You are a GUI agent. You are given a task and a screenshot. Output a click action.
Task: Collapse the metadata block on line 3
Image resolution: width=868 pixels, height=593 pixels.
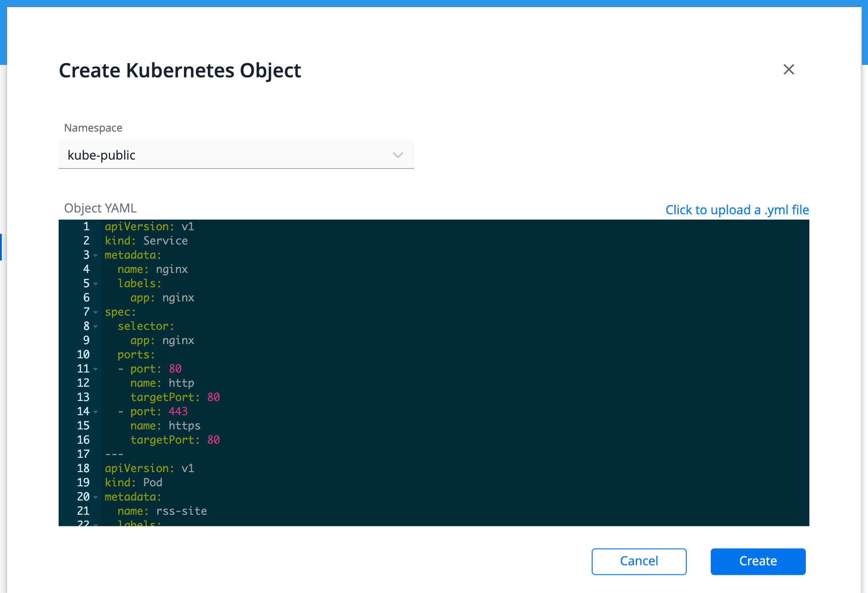tap(96, 256)
